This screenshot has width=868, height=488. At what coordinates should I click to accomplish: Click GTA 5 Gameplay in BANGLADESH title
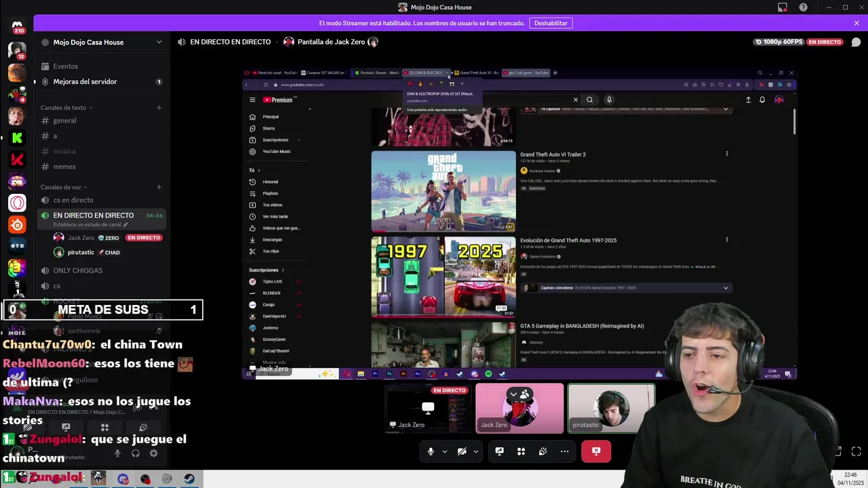(582, 326)
